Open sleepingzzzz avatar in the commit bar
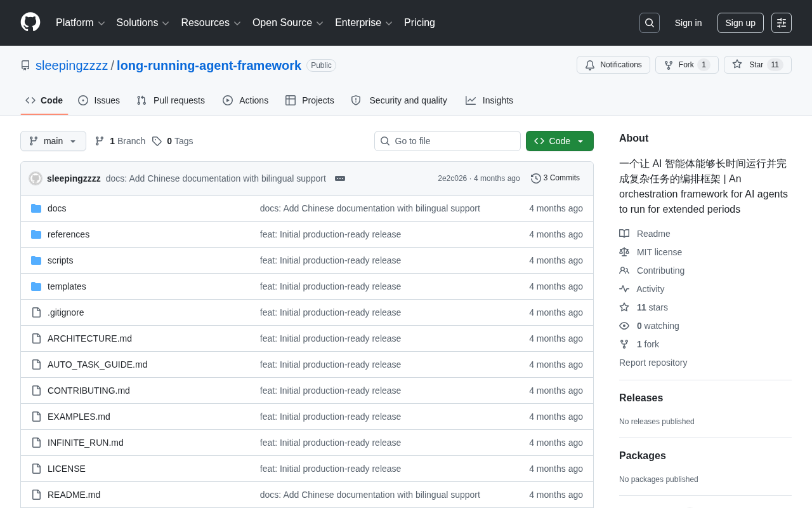 36,178
